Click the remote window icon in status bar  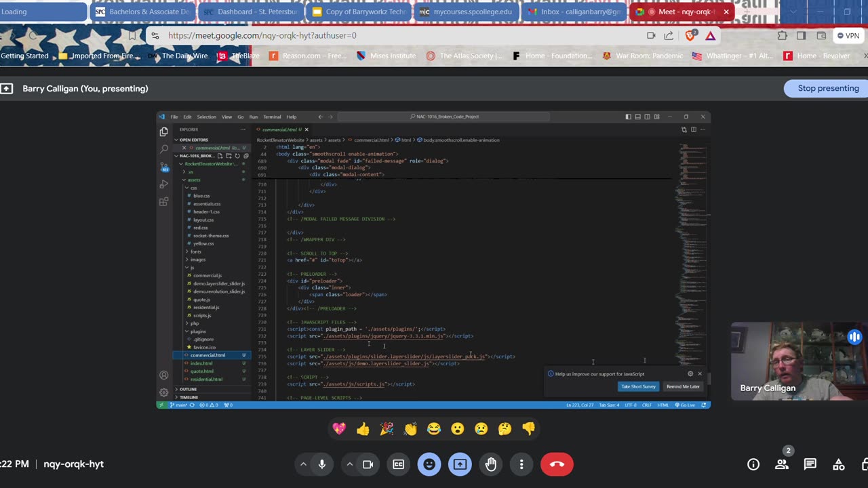pos(161,405)
